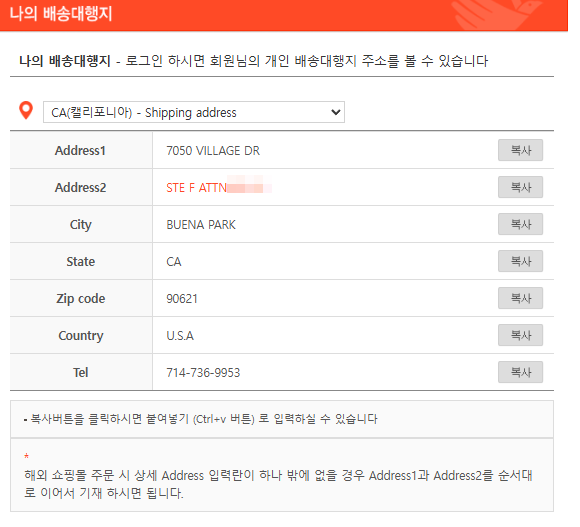Click the red STE F ATTN text
The height and width of the screenshot is (527, 580).
pyautogui.click(x=196, y=188)
